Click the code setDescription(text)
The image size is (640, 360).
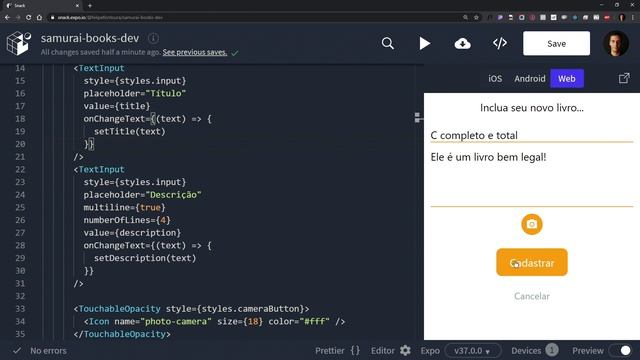click(145, 258)
